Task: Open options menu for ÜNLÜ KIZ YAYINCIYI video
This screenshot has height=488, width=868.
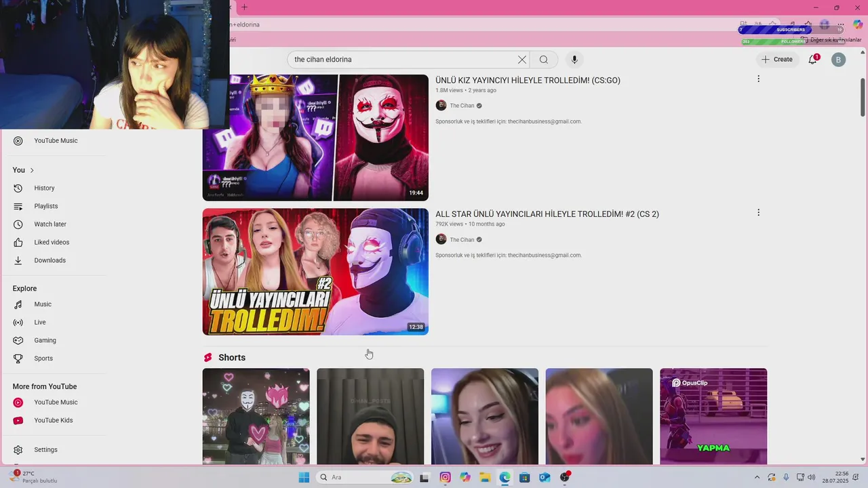Action: click(x=758, y=79)
